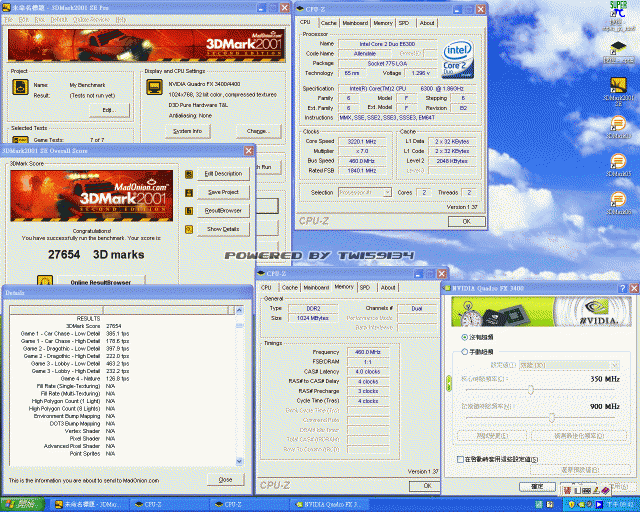Click the icon beside Save Project

coord(189,192)
